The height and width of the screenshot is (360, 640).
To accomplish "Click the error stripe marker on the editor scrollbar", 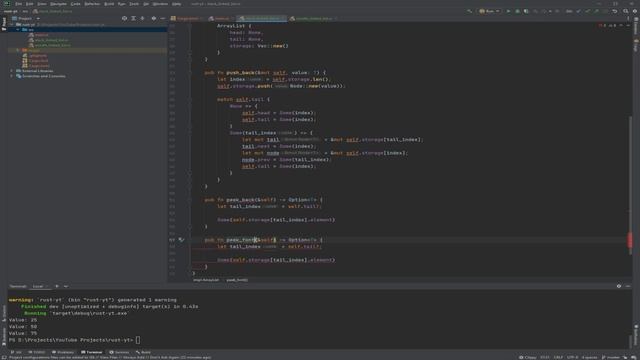I will (630, 240).
